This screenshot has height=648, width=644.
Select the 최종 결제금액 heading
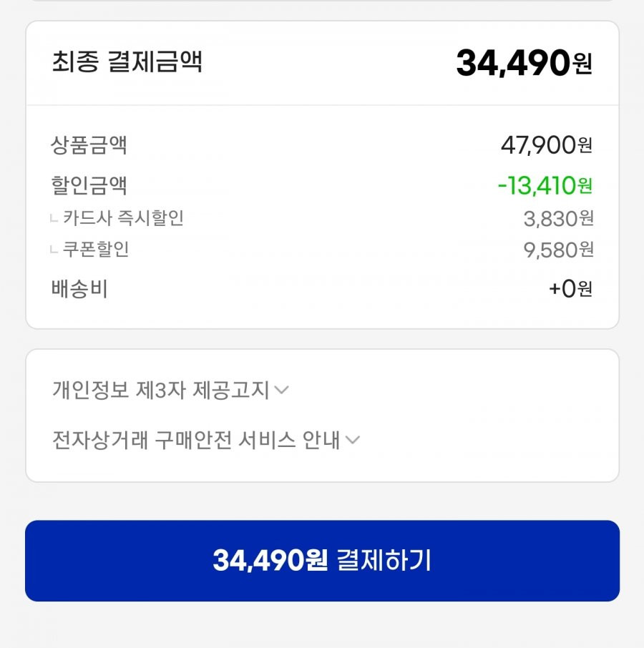[x=127, y=62]
